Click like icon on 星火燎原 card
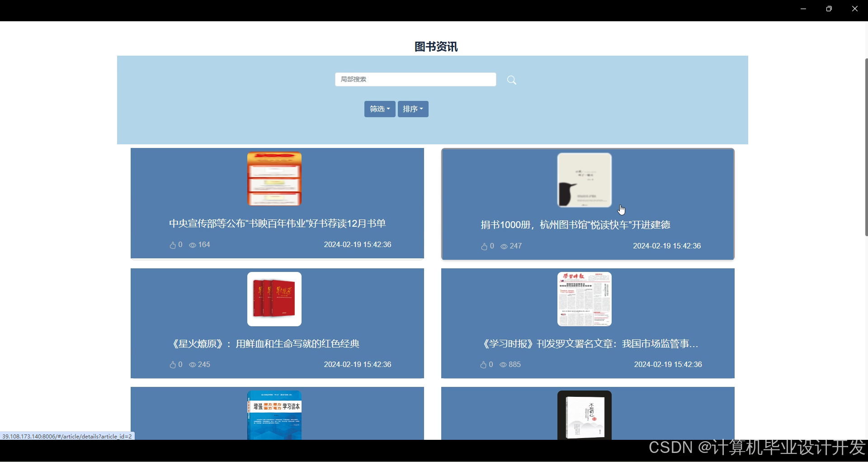This screenshot has height=462, width=868. tap(173, 365)
